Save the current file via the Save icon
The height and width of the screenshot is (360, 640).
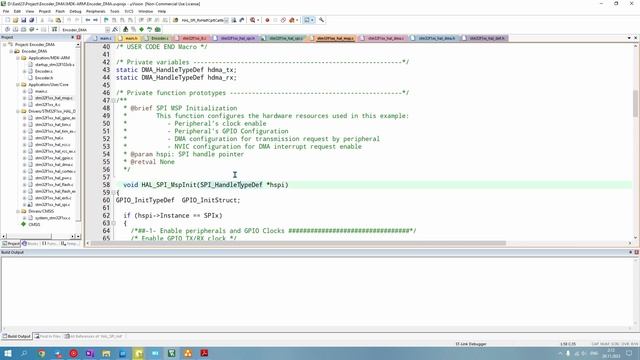pyautogui.click(x=23, y=20)
